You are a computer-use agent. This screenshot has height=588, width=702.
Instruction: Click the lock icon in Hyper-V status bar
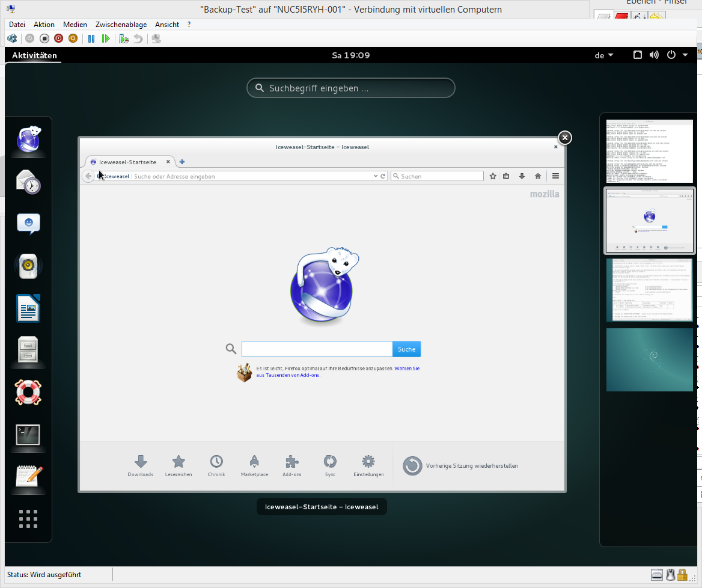682,575
